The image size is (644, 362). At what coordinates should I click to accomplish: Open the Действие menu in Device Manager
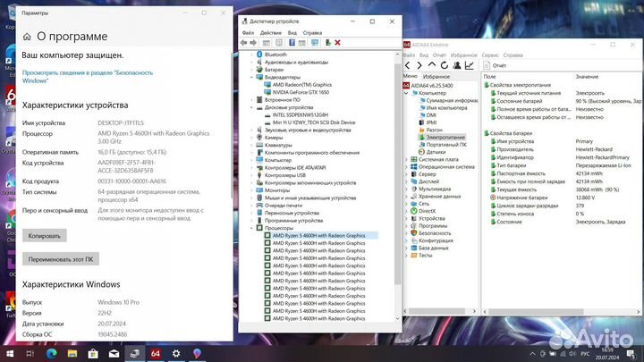click(x=271, y=32)
